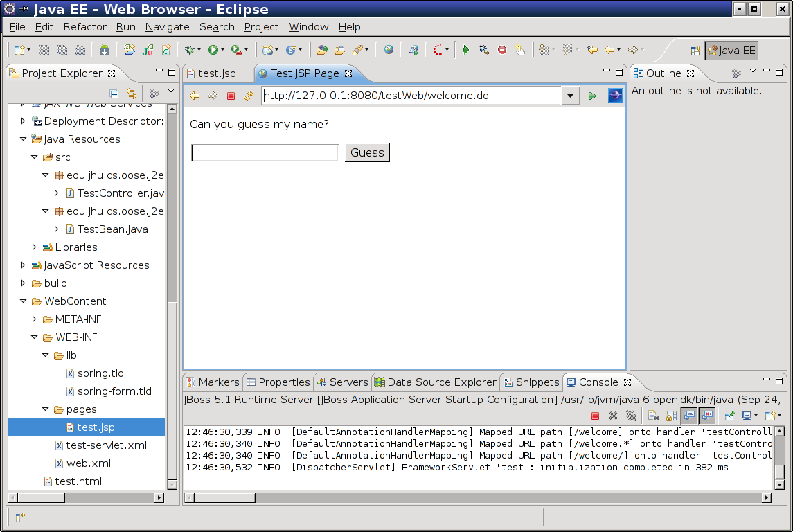Viewport: 793px width, 532px height.
Task: Open the Refactor menu
Action: click(x=85, y=27)
